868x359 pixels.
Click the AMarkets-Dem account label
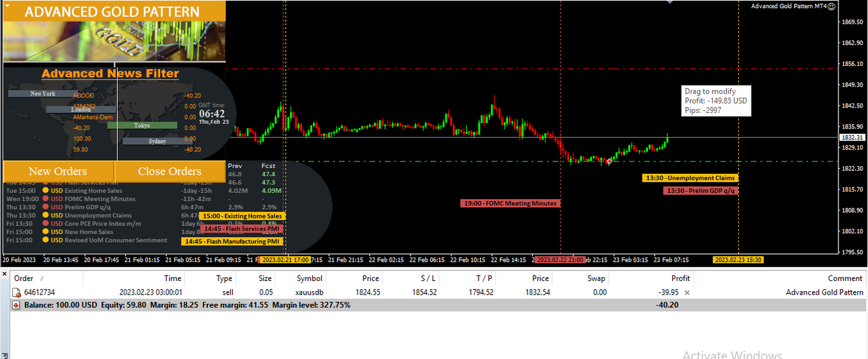pos(93,117)
